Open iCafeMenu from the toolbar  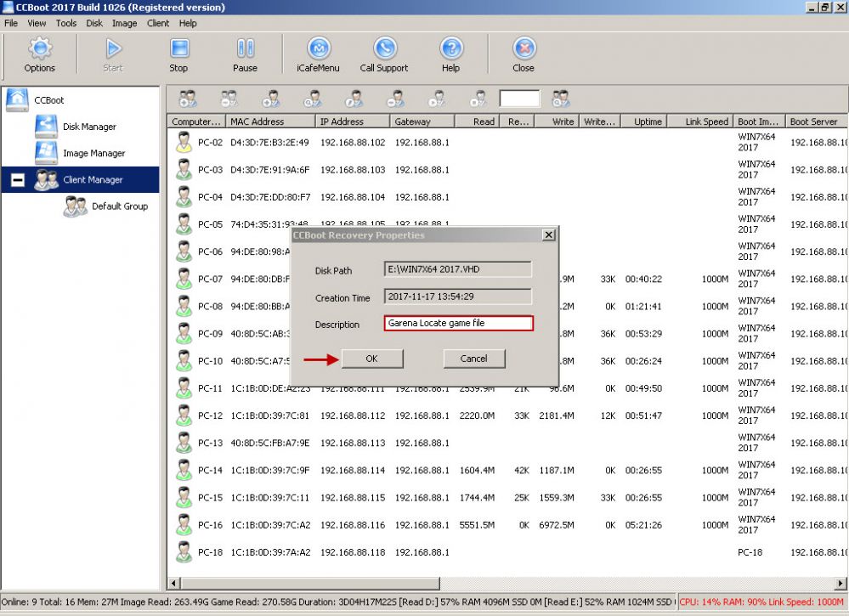[318, 49]
